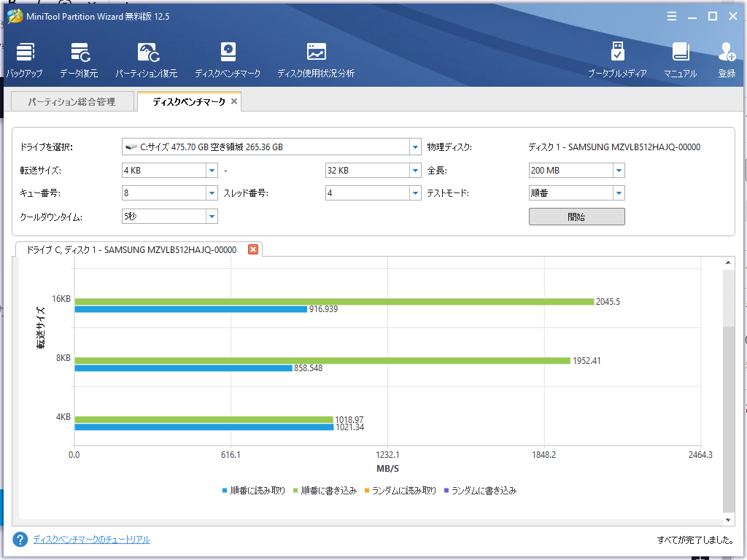
Task: Click ランダムに読み取り orange legend swatch
Action: coord(366,491)
